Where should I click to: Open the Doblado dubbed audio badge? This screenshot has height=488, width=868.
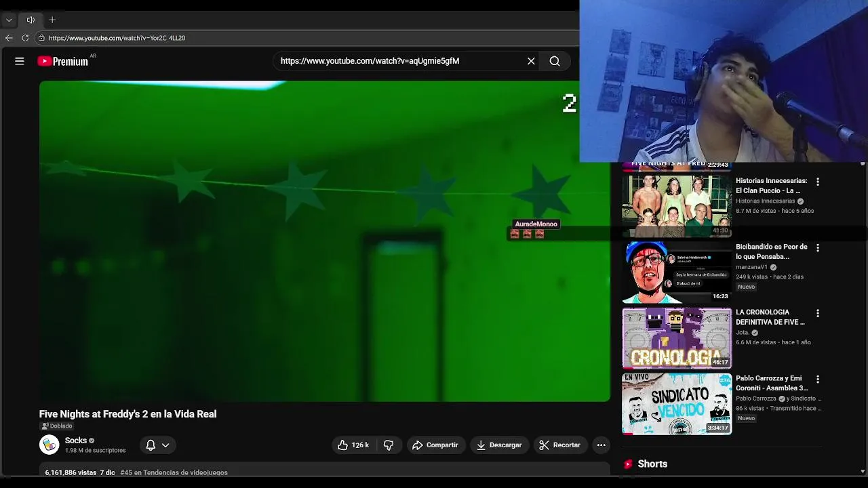tap(56, 426)
